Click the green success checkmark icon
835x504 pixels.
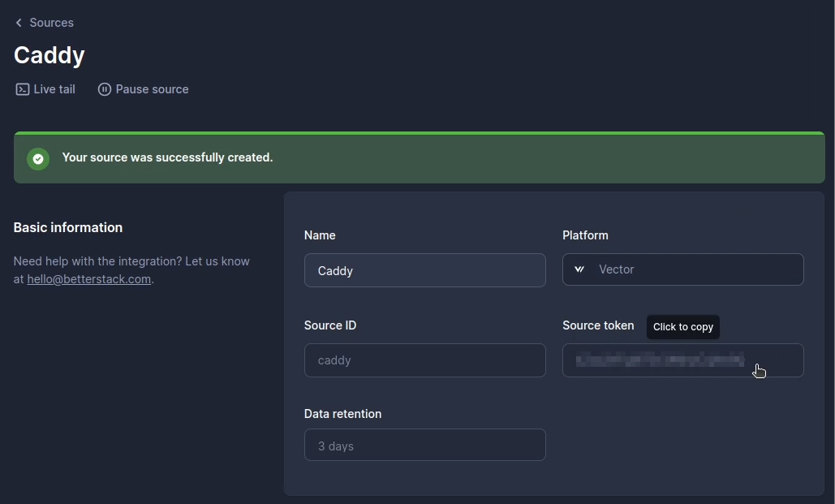pos(38,159)
